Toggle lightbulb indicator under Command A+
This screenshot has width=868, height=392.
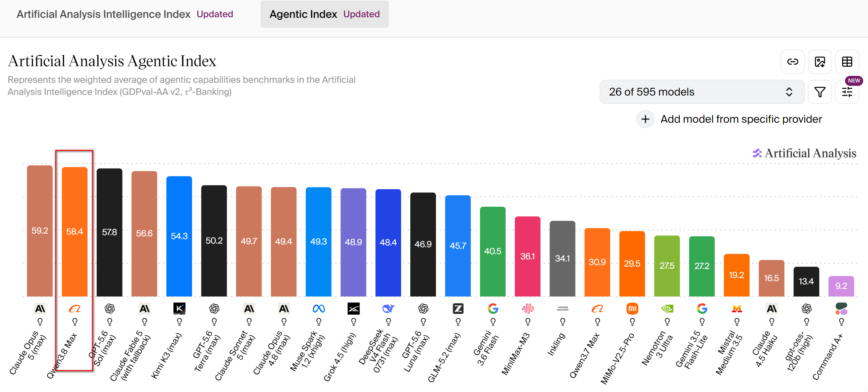click(x=841, y=322)
